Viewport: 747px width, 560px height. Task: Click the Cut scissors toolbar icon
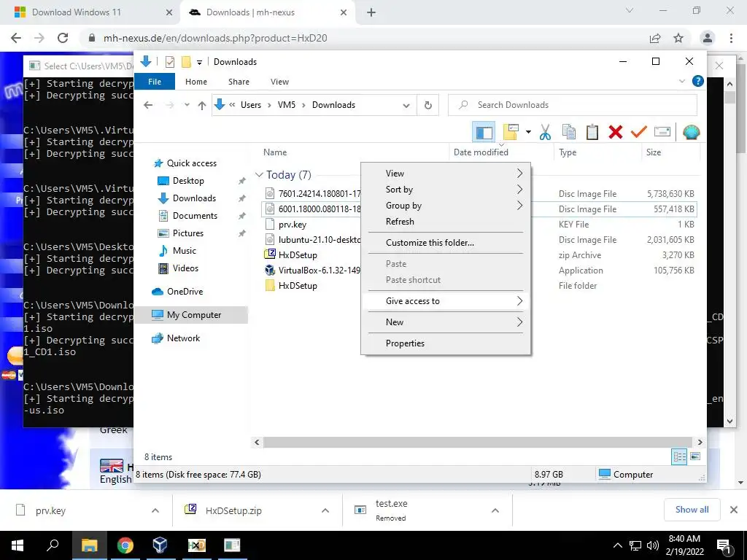tap(545, 132)
